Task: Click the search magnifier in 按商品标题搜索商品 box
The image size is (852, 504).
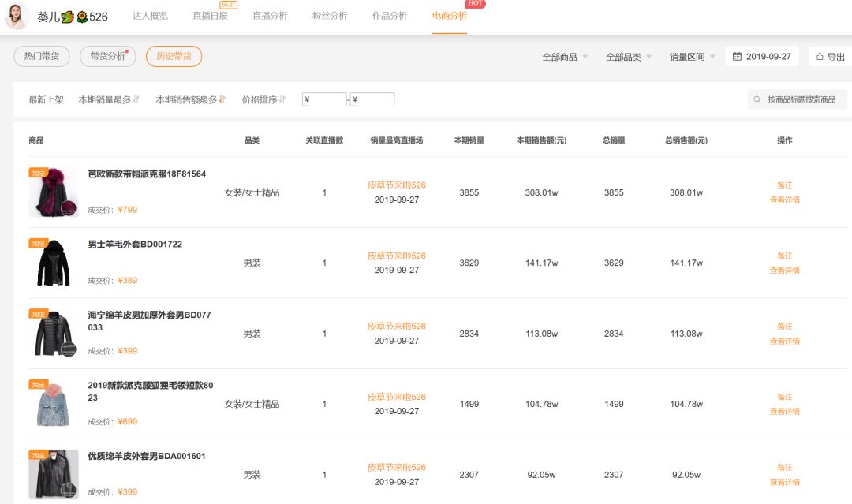Action: coord(756,99)
